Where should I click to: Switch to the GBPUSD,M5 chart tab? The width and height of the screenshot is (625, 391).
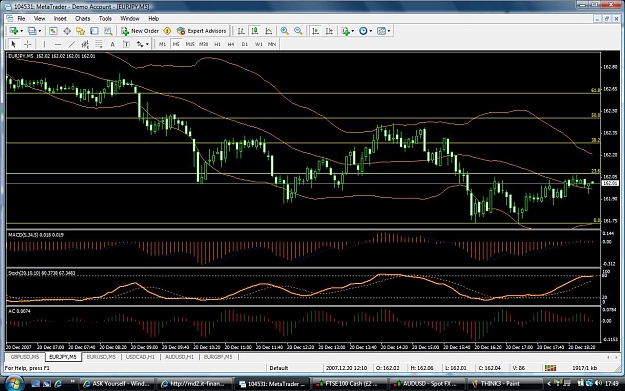[25, 357]
